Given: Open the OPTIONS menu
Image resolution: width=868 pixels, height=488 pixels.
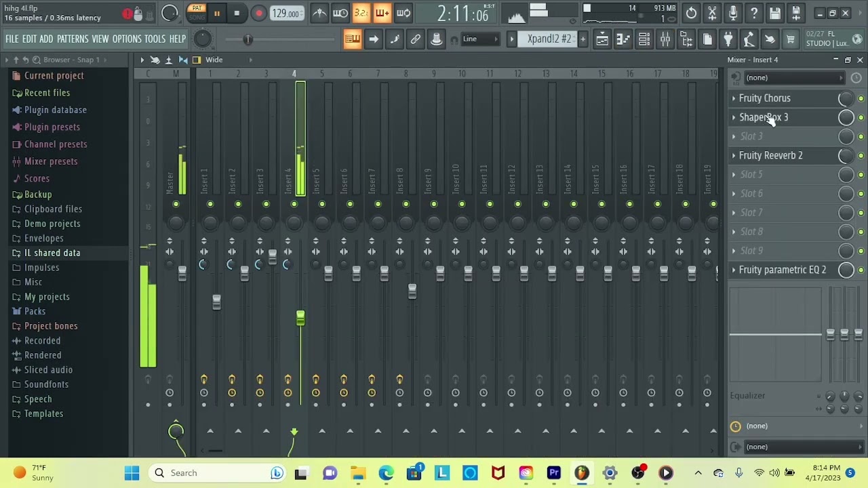Looking at the screenshot, I should click(x=127, y=39).
